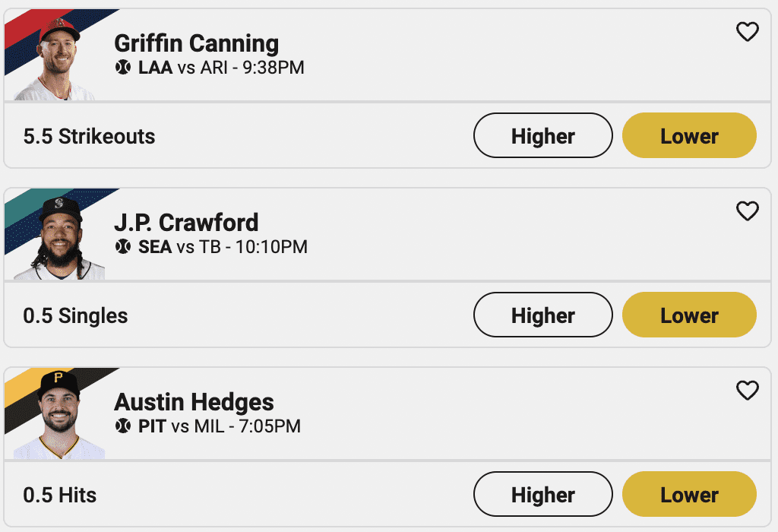Click the 0.5 Singles stat line
The image size is (778, 532).
(x=75, y=316)
